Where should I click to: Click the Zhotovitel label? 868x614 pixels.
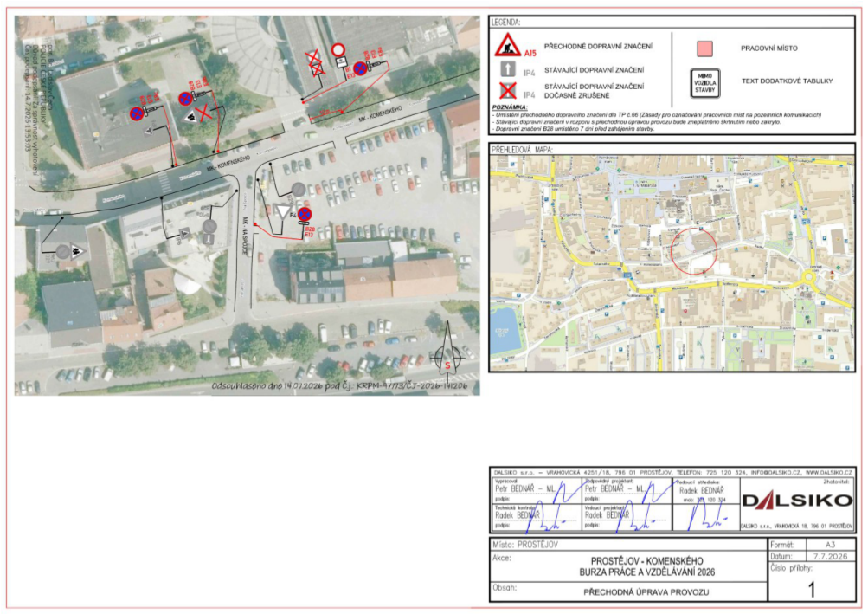click(x=838, y=482)
